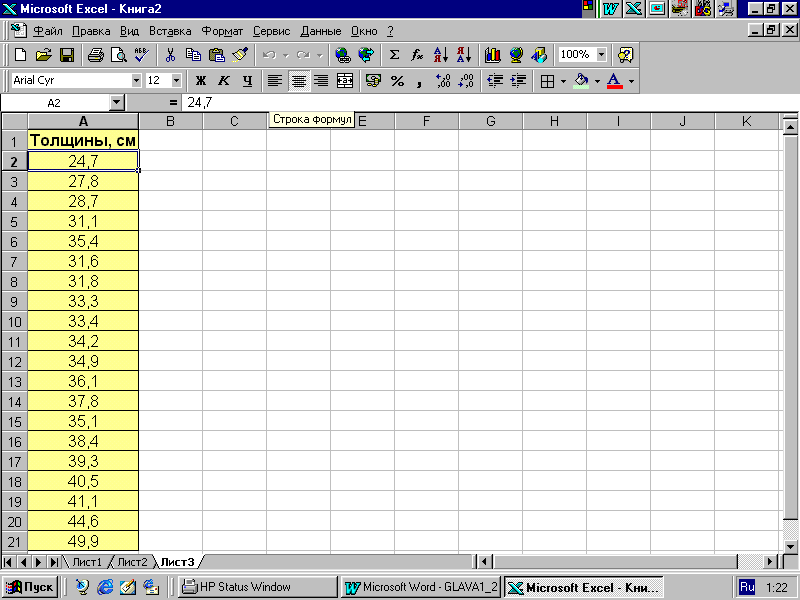Activate the Format Painter brush

[240, 55]
